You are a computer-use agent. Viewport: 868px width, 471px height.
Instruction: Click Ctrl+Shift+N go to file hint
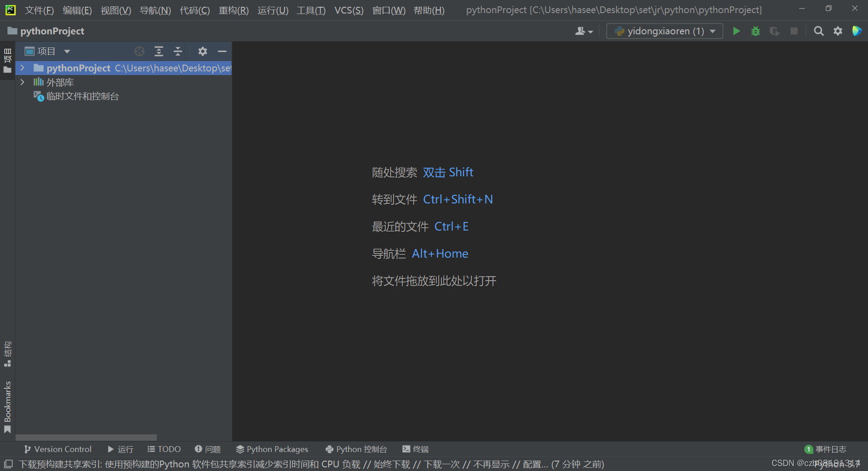tap(458, 199)
